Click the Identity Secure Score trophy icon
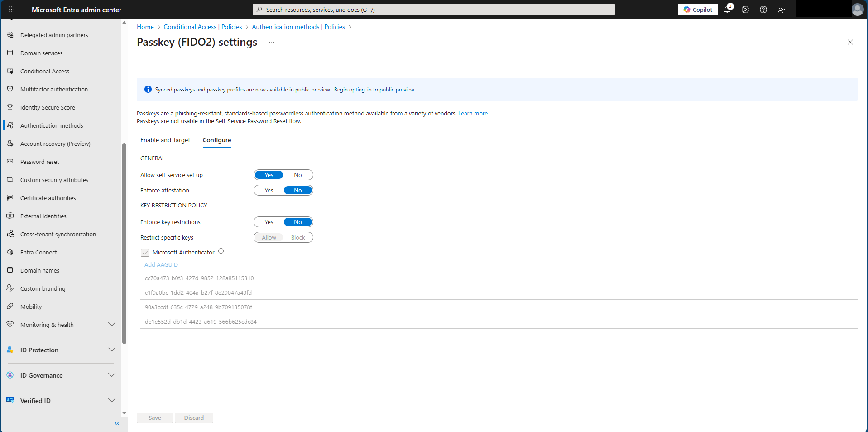868x432 pixels. pyautogui.click(x=10, y=107)
